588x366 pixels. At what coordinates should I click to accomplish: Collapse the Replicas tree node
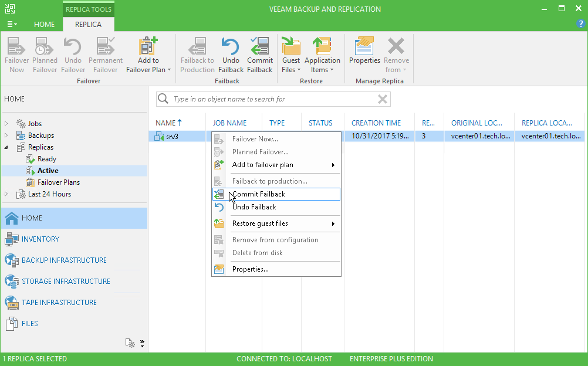(7, 147)
